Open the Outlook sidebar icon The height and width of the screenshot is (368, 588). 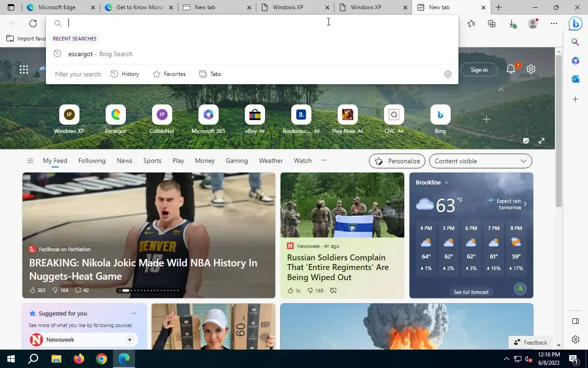(575, 80)
